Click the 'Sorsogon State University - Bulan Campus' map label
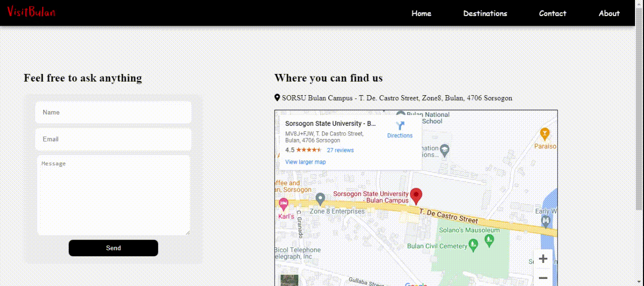This screenshot has height=286, width=644. [371, 197]
